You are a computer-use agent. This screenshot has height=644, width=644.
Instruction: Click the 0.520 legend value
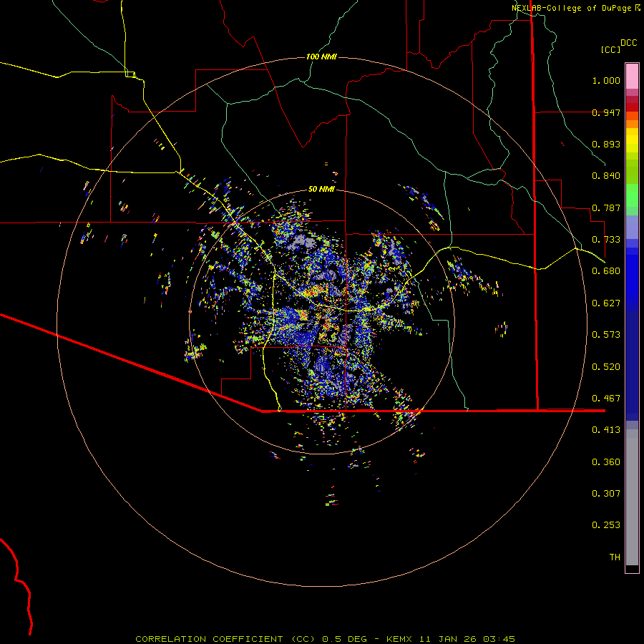pyautogui.click(x=606, y=367)
